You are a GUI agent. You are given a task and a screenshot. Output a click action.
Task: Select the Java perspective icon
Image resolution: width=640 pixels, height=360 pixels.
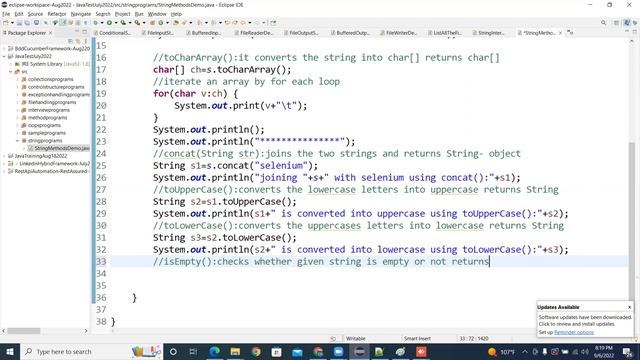click(x=627, y=23)
